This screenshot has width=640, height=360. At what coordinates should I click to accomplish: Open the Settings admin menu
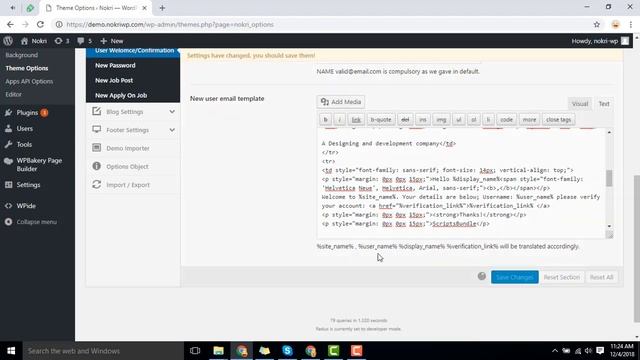[28, 185]
